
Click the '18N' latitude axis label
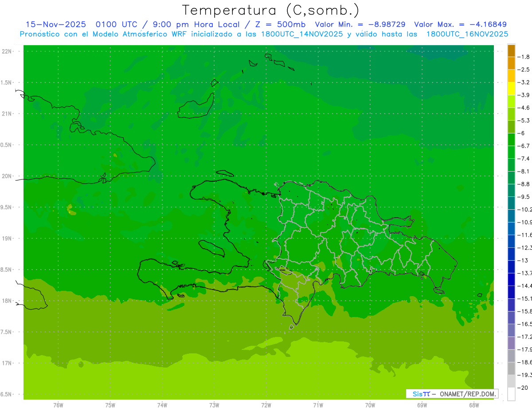6,301
